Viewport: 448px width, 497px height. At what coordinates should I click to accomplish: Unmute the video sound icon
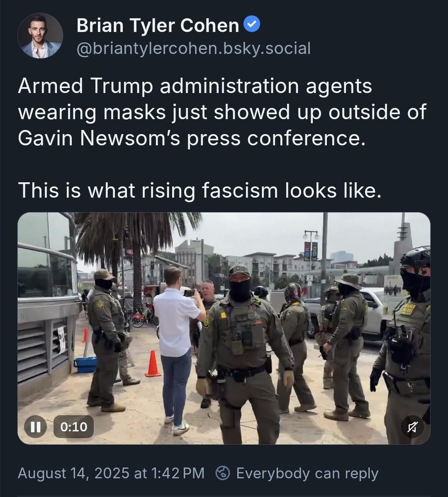point(412,427)
